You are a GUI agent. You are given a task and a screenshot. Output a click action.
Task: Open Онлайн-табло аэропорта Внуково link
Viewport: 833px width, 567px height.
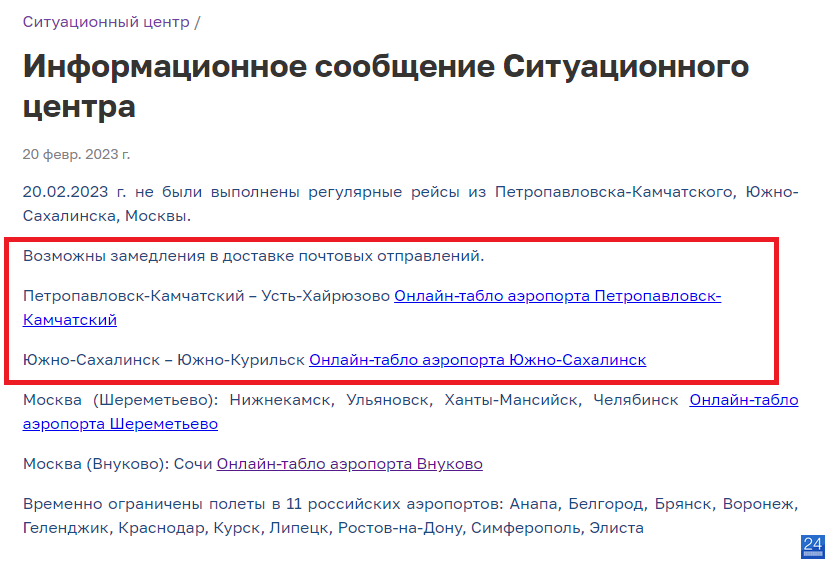pyautogui.click(x=350, y=464)
